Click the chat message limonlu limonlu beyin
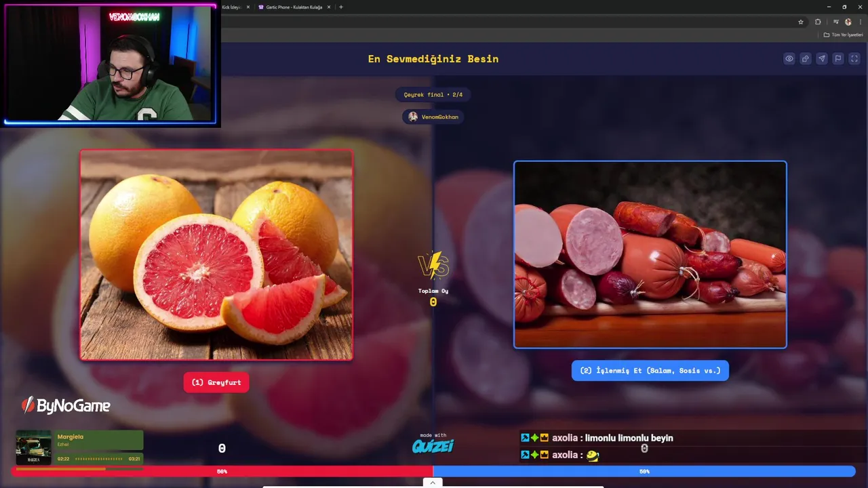868x488 pixels. point(629,438)
